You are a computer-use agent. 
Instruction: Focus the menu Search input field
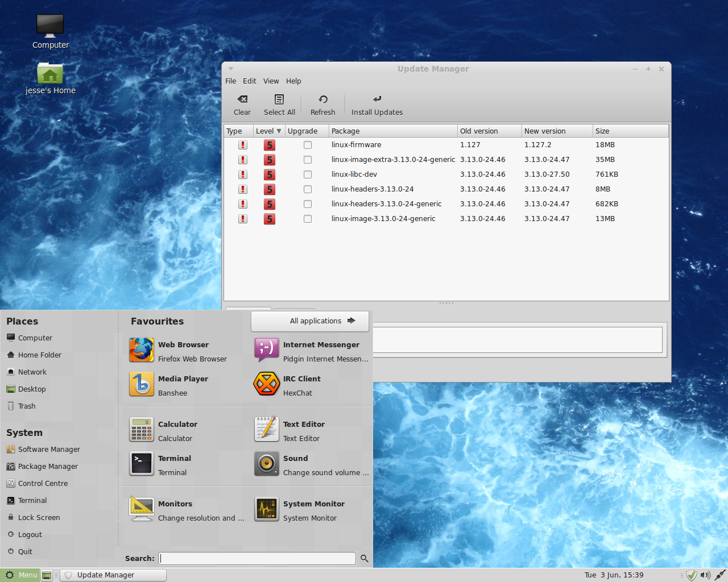257,559
